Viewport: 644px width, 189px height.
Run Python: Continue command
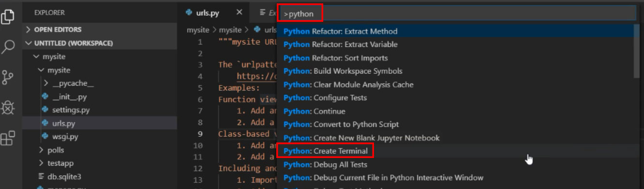(456, 111)
